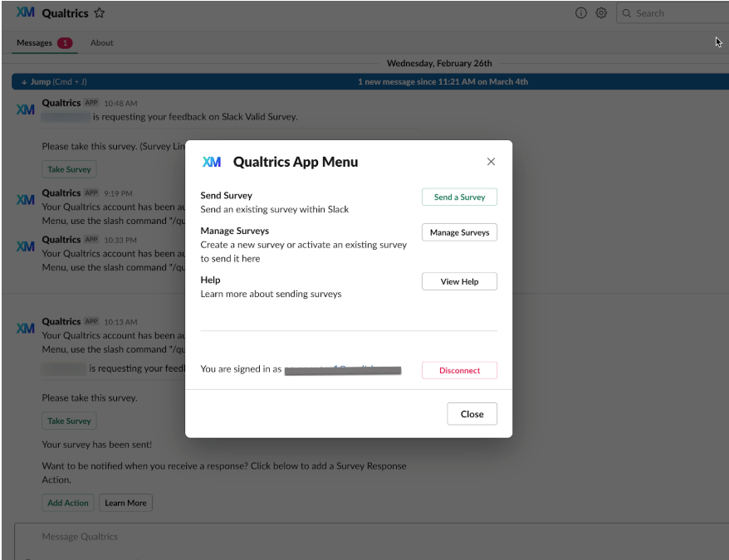
Task: Click the Qualtrics channel title
Action: 65,13
